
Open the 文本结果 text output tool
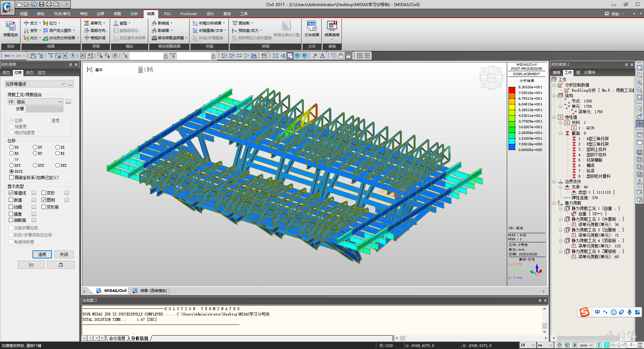(x=312, y=29)
